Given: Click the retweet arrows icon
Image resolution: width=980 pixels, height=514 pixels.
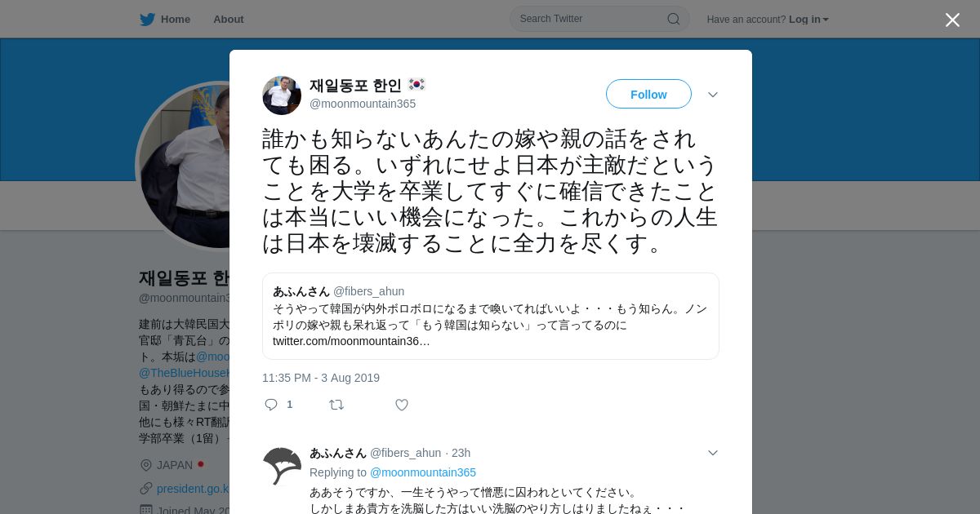Looking at the screenshot, I should click(x=336, y=405).
